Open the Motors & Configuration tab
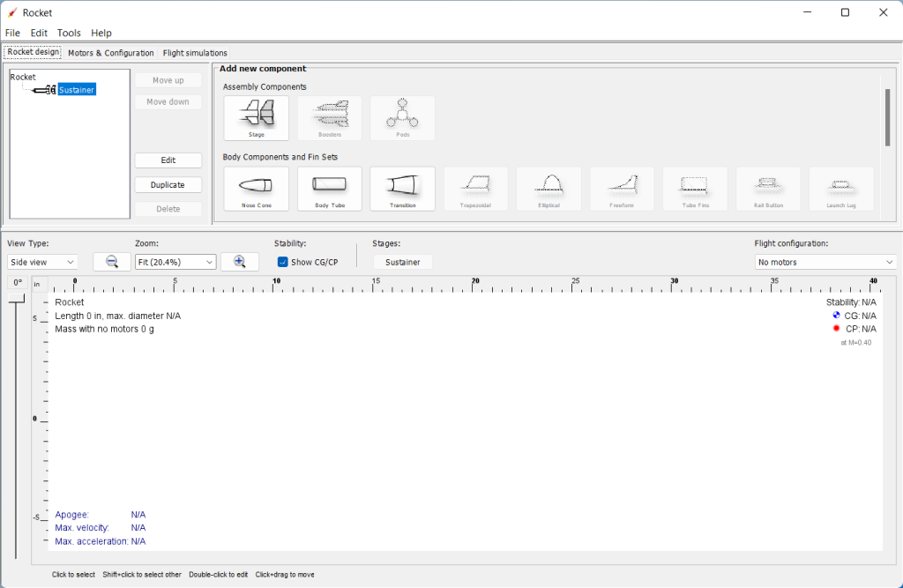 coord(110,53)
